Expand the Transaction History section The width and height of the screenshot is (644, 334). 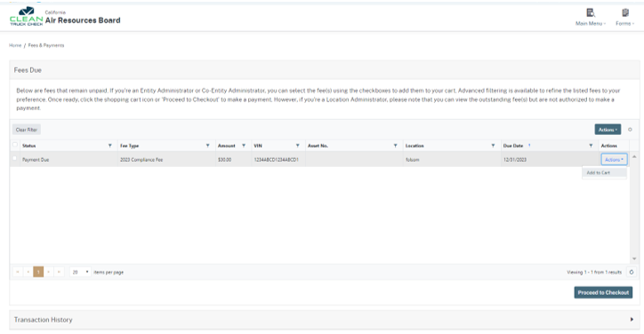325,320
